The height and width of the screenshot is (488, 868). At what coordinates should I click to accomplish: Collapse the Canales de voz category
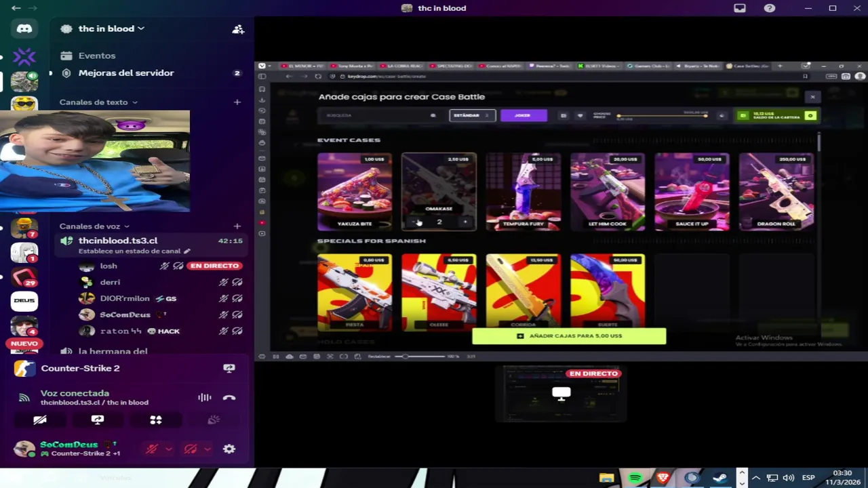94,226
